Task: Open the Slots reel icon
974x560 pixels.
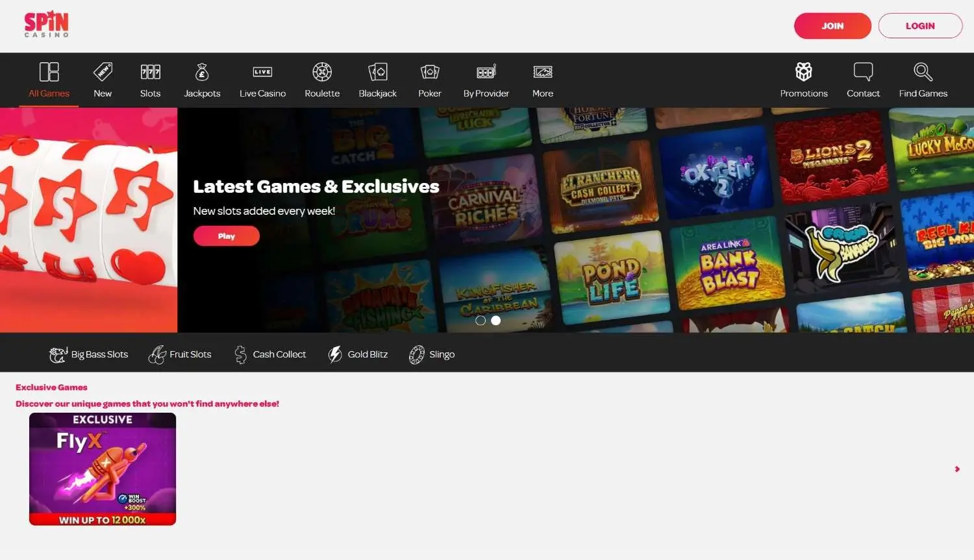Action: click(151, 71)
